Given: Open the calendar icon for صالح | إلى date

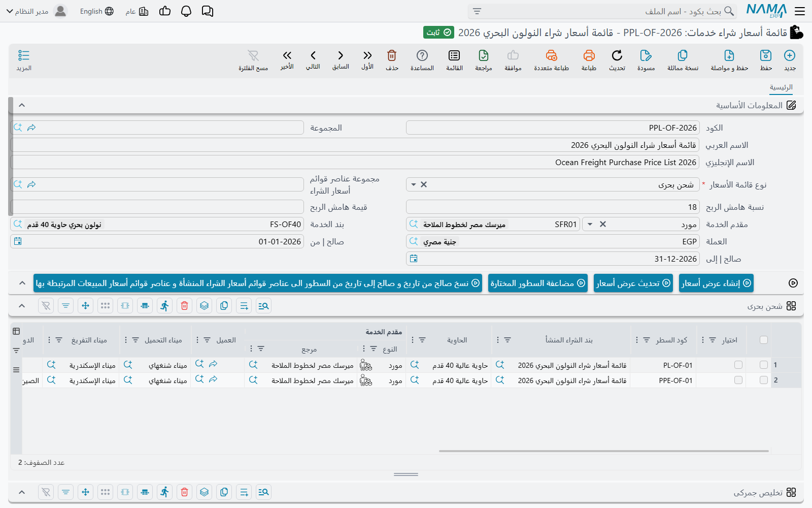Looking at the screenshot, I should click(414, 259).
